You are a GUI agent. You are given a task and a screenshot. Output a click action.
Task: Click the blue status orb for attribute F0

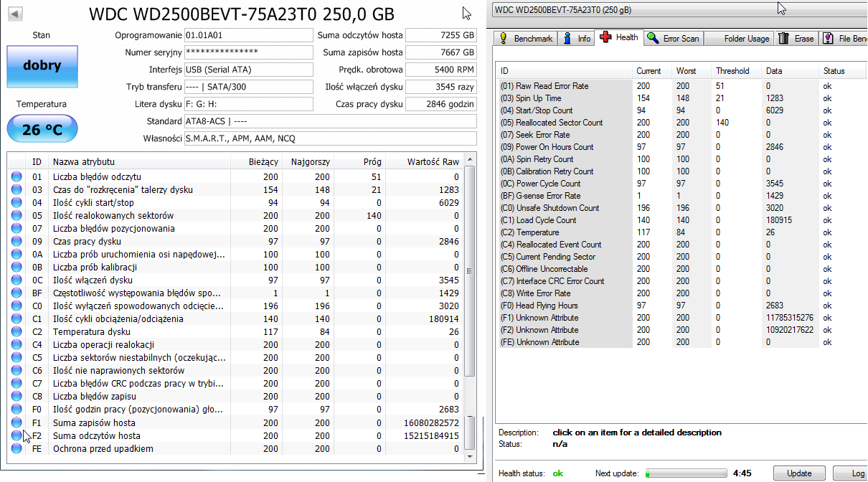coord(16,409)
